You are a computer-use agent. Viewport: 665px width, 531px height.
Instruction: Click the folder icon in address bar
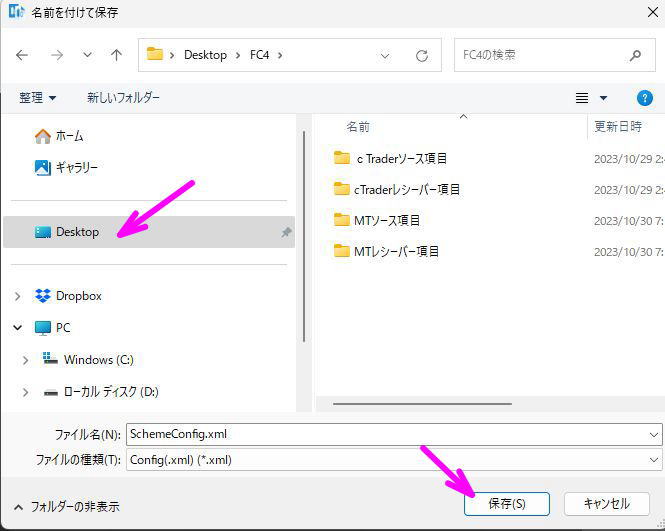(155, 54)
